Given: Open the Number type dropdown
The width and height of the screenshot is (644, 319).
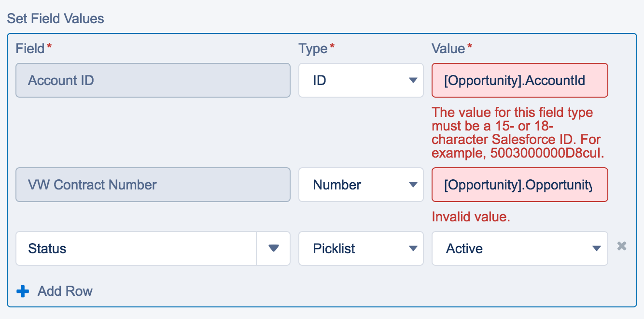Looking at the screenshot, I should tap(361, 185).
